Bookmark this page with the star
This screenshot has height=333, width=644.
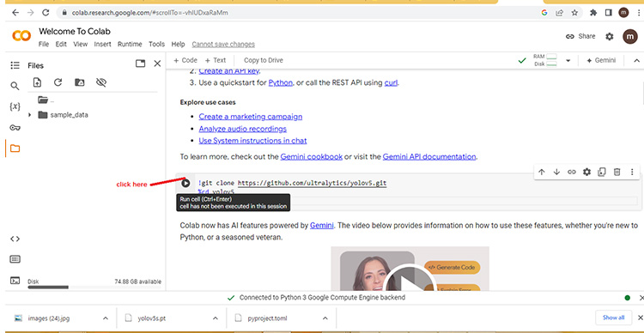[574, 13]
